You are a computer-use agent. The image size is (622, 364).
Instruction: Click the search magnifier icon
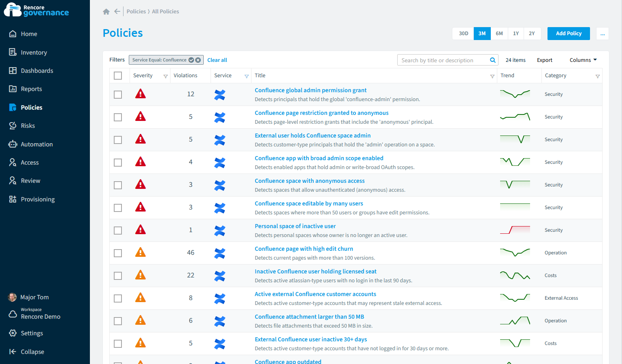pyautogui.click(x=493, y=60)
